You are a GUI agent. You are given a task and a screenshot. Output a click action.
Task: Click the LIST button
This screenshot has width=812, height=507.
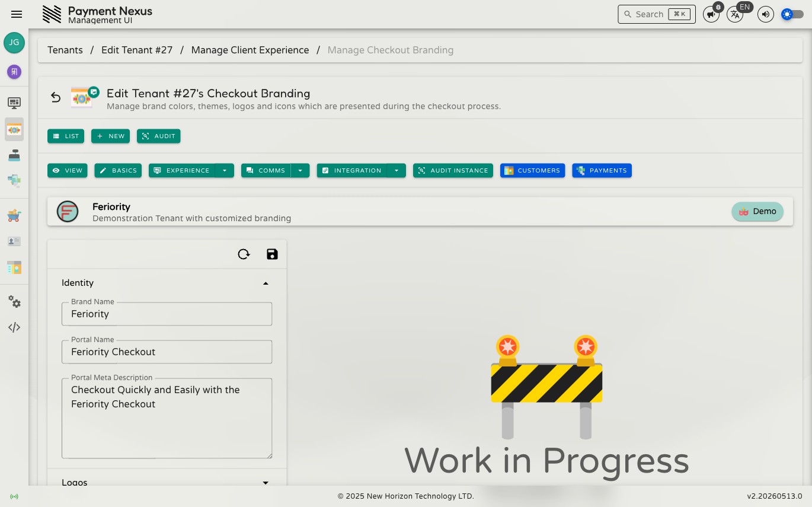[x=66, y=136]
